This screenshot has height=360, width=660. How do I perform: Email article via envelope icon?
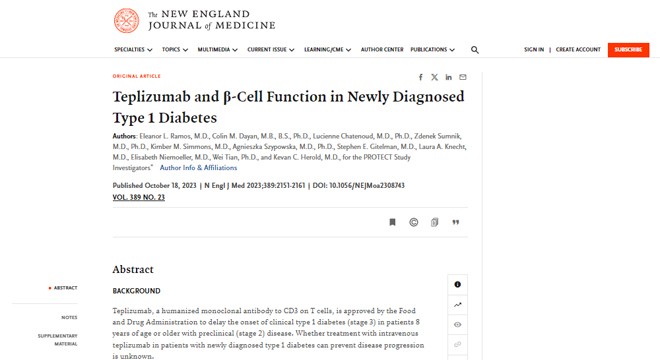tap(463, 77)
